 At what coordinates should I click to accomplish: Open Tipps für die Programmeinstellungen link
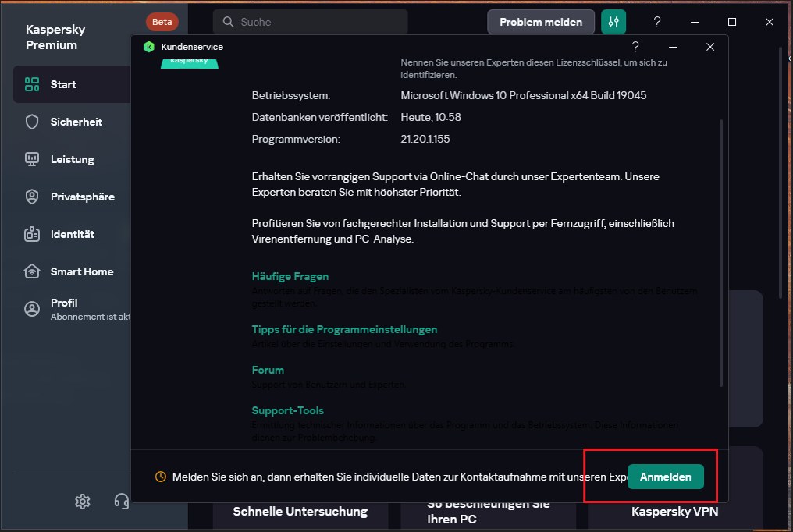click(344, 329)
